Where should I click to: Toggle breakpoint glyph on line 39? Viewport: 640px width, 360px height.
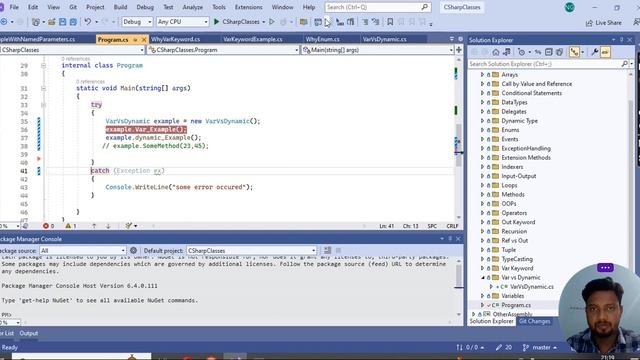[39, 158]
